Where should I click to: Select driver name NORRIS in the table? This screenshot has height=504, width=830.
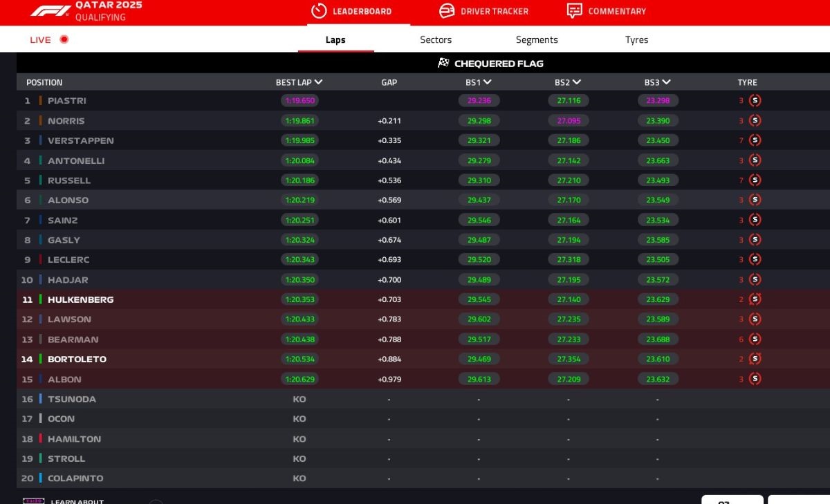pos(66,121)
